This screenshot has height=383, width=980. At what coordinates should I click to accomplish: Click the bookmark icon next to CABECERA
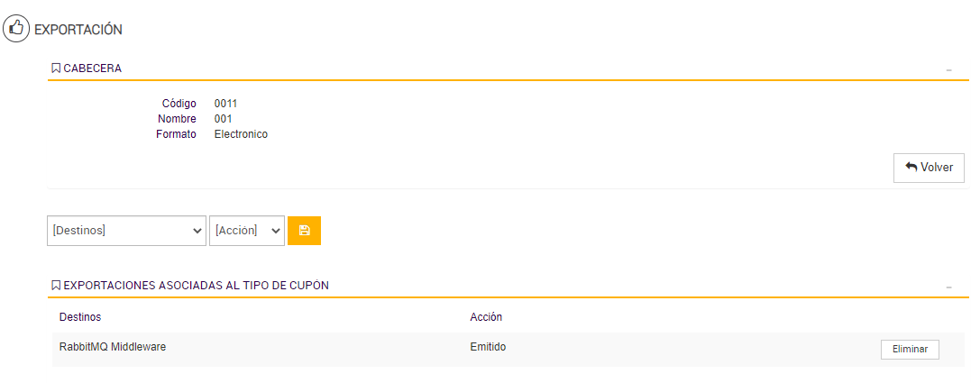(56, 68)
